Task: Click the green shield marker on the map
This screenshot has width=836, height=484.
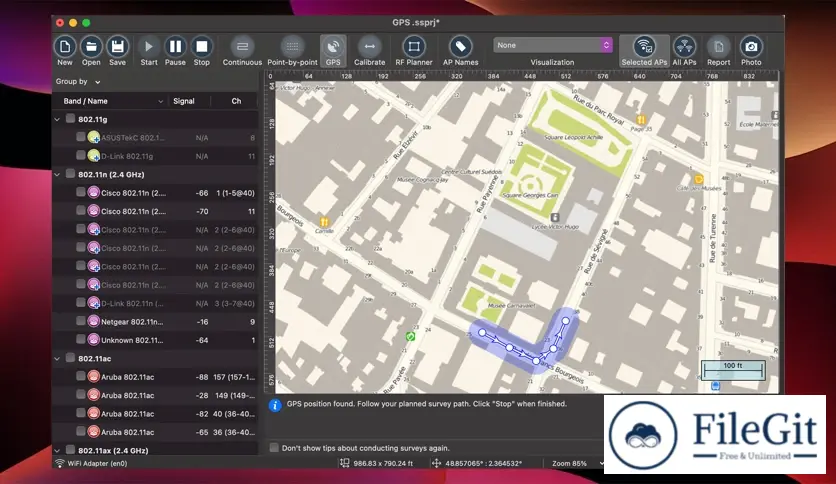Action: [x=410, y=336]
